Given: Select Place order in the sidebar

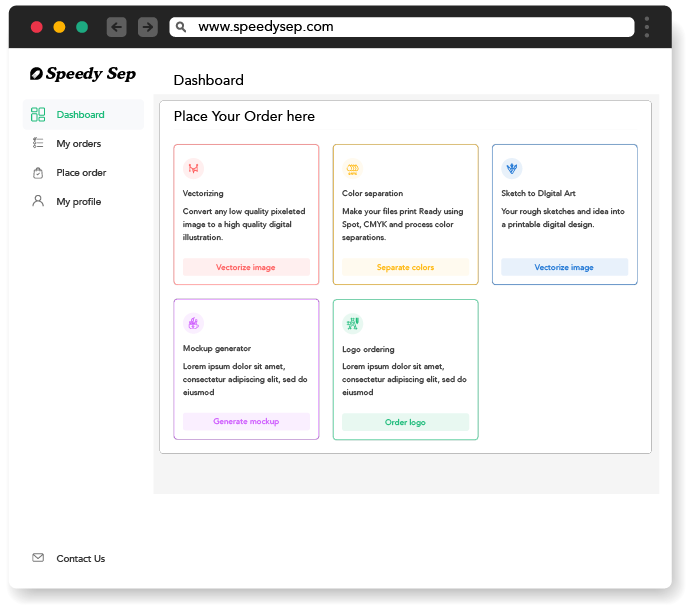Looking at the screenshot, I should click(83, 173).
